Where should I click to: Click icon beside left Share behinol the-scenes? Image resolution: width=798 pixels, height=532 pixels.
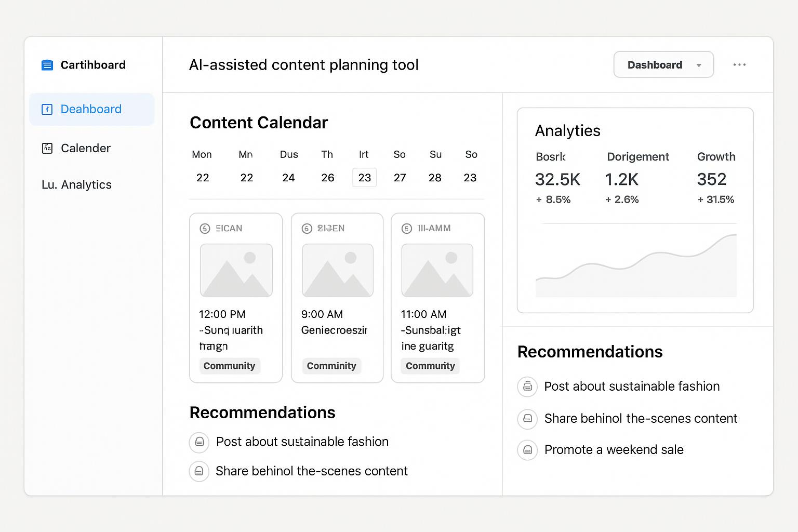coord(199,471)
